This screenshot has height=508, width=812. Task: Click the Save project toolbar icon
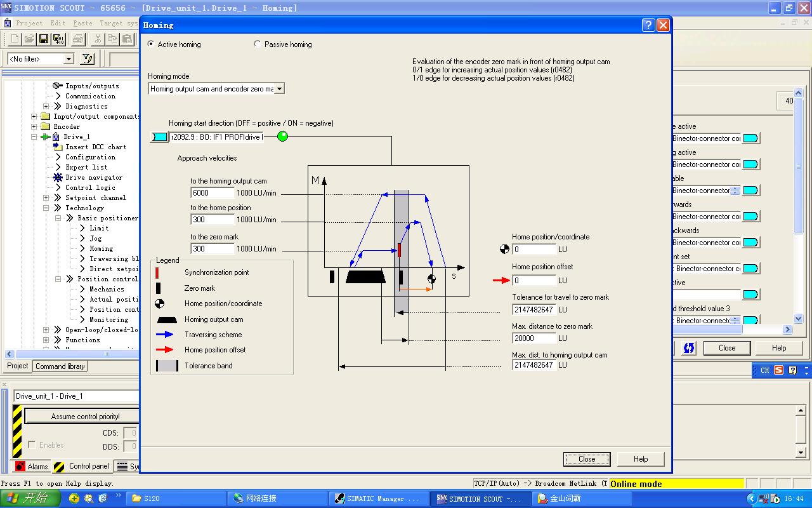tap(44, 39)
